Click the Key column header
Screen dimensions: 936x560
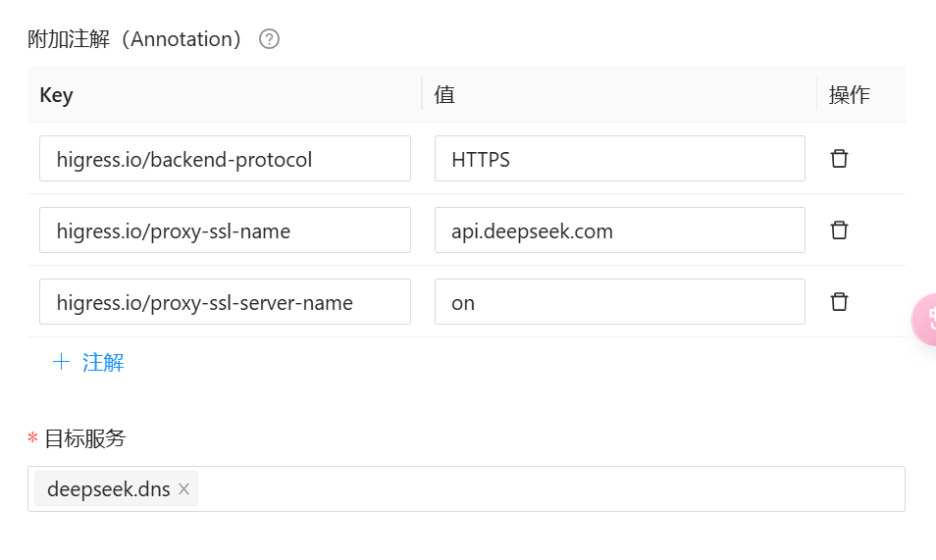(56, 95)
